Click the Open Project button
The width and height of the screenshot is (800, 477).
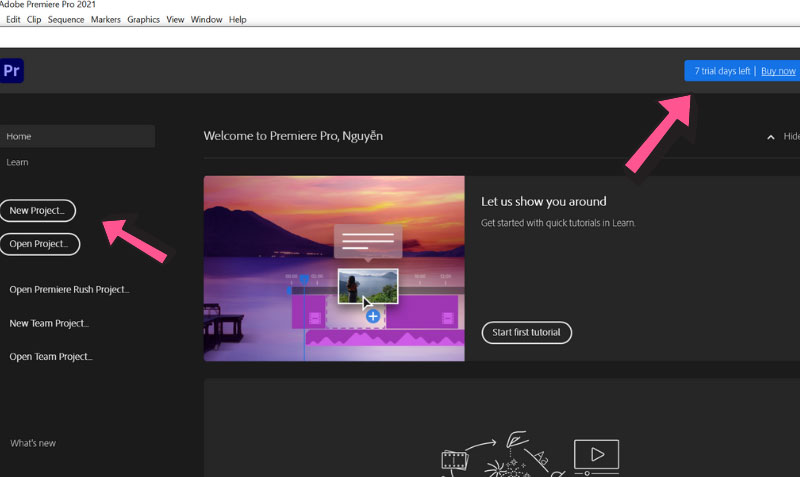click(x=39, y=243)
